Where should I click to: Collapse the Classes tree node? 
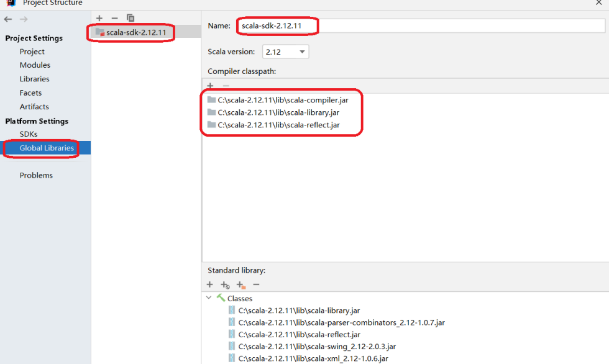[x=209, y=298]
